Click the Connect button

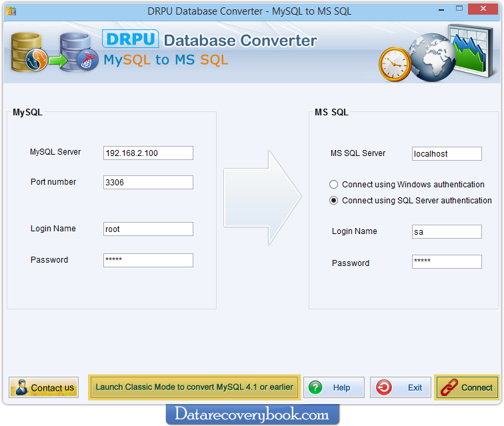pyautogui.click(x=466, y=387)
